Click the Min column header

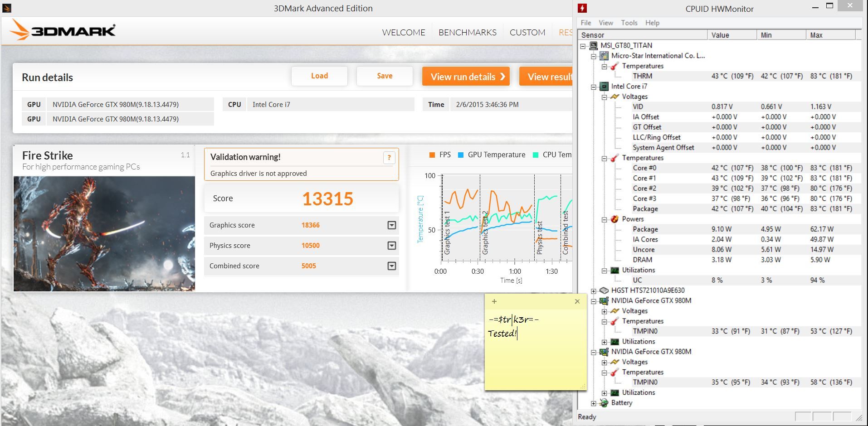tap(782, 35)
